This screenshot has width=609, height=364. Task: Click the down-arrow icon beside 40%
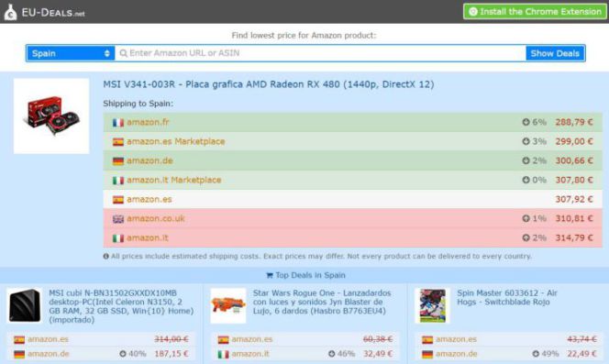tap(123, 354)
